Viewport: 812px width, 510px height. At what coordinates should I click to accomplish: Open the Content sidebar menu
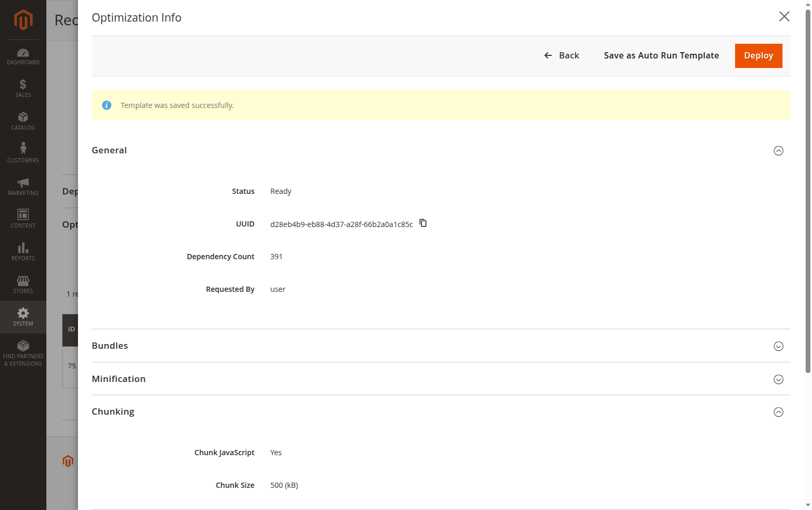pyautogui.click(x=23, y=219)
